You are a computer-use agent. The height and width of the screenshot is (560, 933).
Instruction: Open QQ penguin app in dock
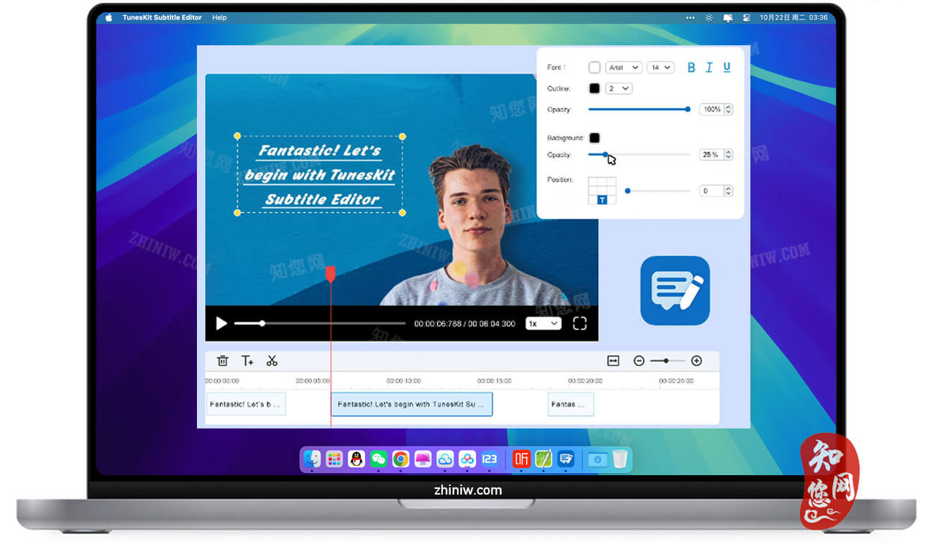[357, 459]
